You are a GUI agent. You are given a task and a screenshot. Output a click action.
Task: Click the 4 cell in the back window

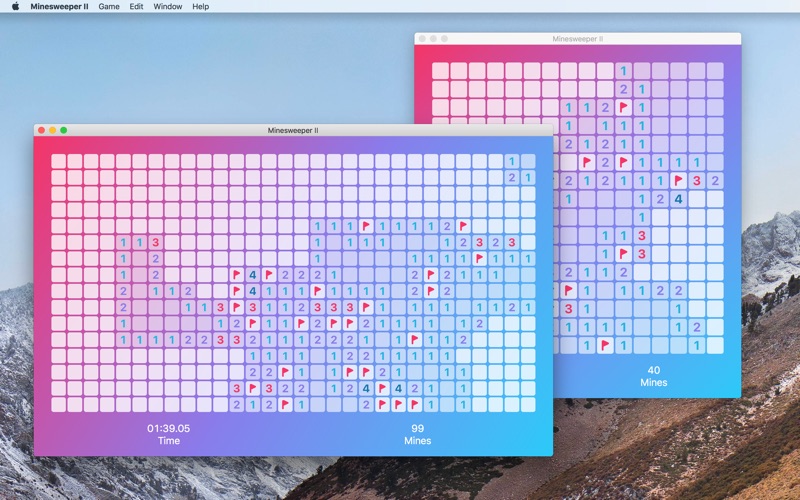pos(678,199)
